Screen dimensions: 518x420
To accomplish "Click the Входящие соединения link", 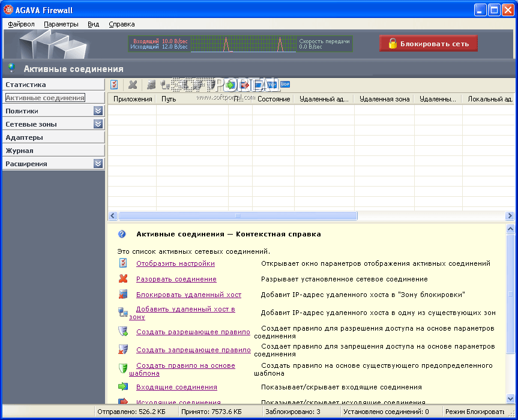I will click(x=176, y=387).
